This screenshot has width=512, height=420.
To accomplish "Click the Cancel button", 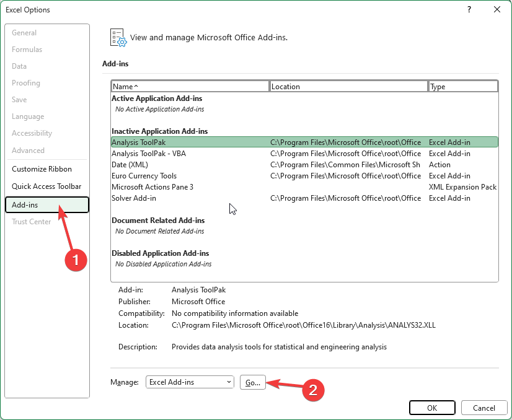I will point(484,408).
